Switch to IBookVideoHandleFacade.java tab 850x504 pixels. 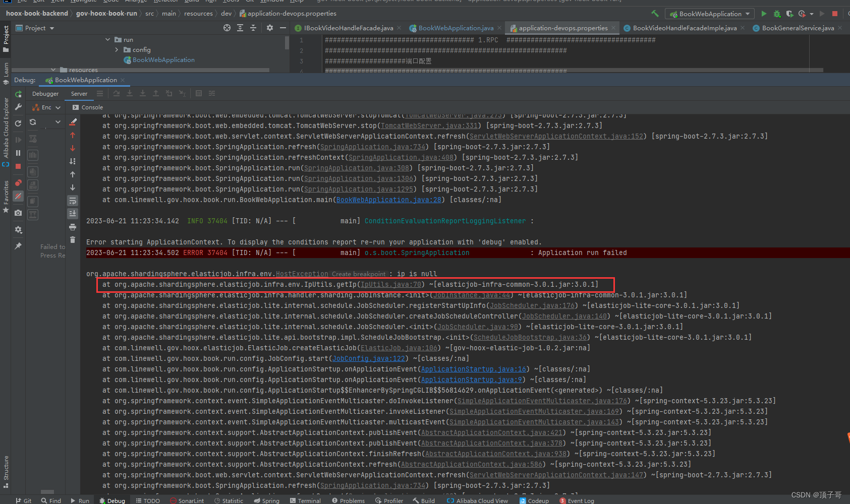[348, 28]
